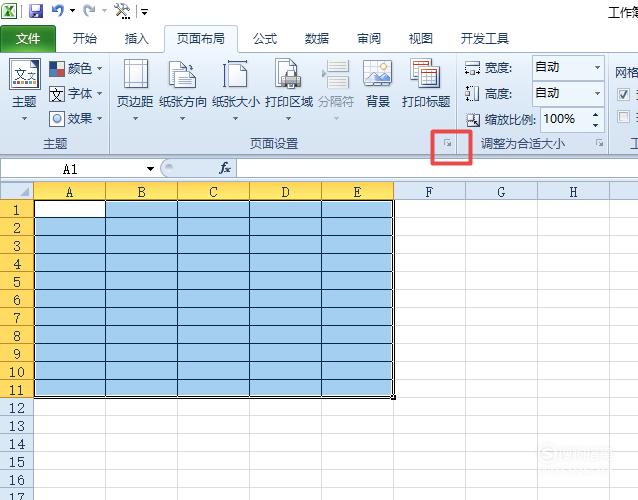Open the 效果 theme effects menu
Screen dimensions: 638x500
click(75, 119)
